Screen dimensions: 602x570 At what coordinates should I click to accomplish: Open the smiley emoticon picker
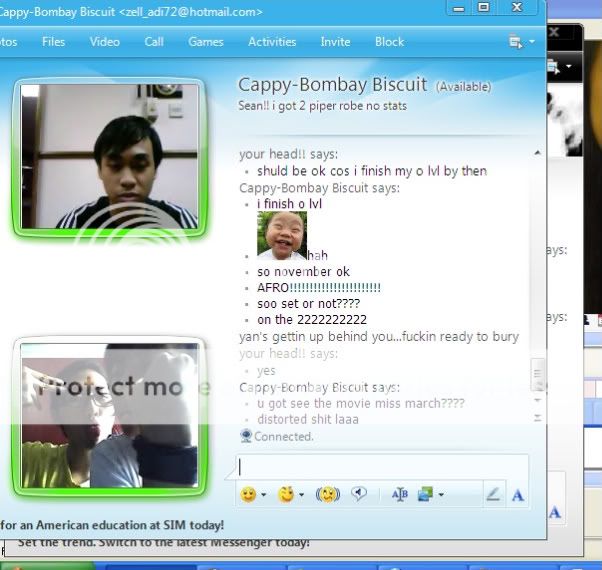pyautogui.click(x=248, y=494)
